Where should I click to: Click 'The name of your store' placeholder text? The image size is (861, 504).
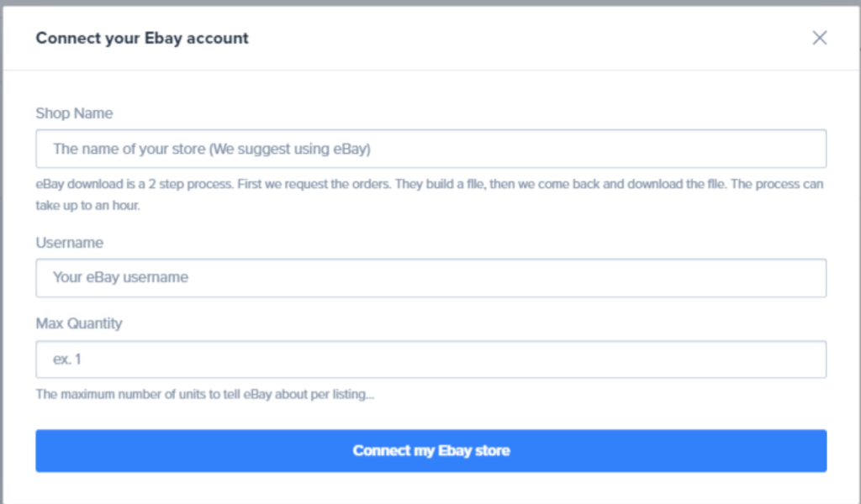point(129,150)
